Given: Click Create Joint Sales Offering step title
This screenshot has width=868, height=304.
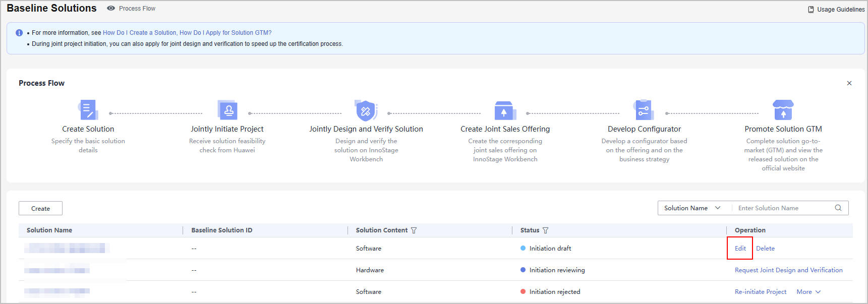Looking at the screenshot, I should [505, 129].
